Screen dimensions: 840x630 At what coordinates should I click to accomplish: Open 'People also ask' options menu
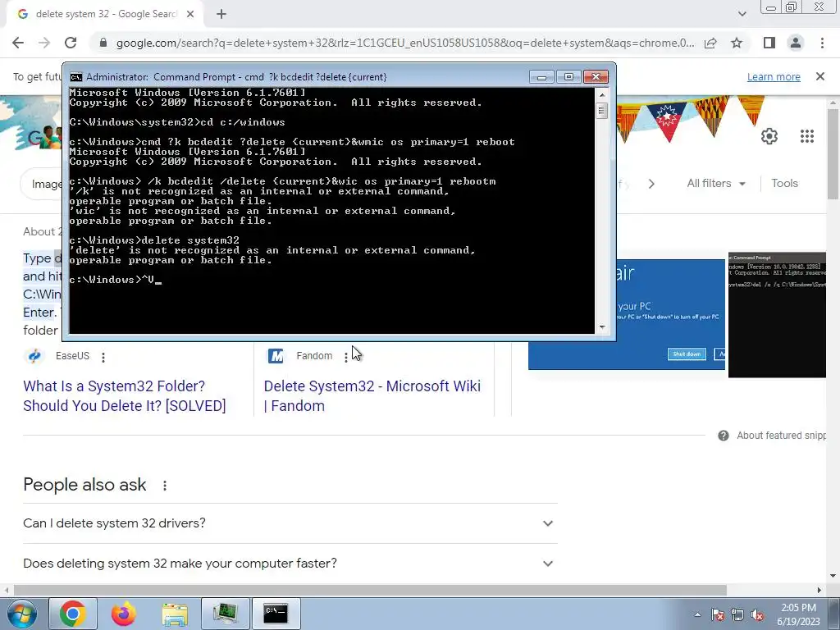pyautogui.click(x=164, y=486)
